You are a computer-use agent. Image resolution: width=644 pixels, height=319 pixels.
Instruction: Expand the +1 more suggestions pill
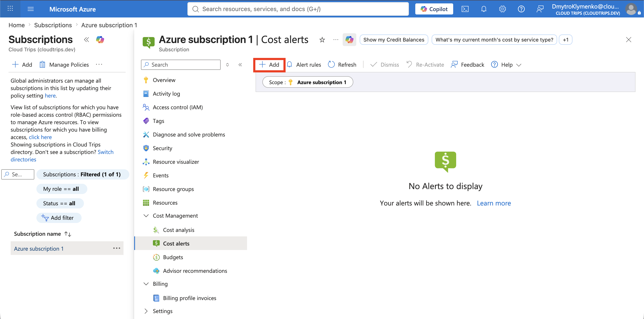[565, 40]
